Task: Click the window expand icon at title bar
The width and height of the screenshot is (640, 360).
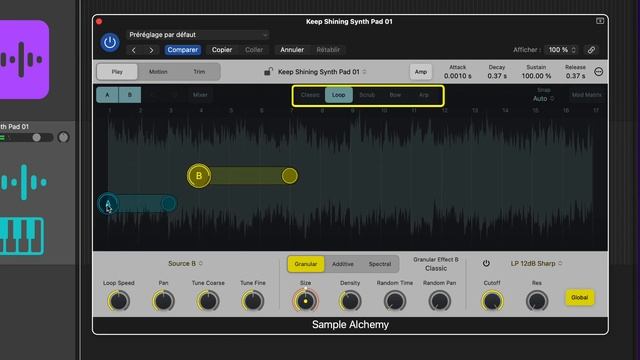Action: click(600, 21)
